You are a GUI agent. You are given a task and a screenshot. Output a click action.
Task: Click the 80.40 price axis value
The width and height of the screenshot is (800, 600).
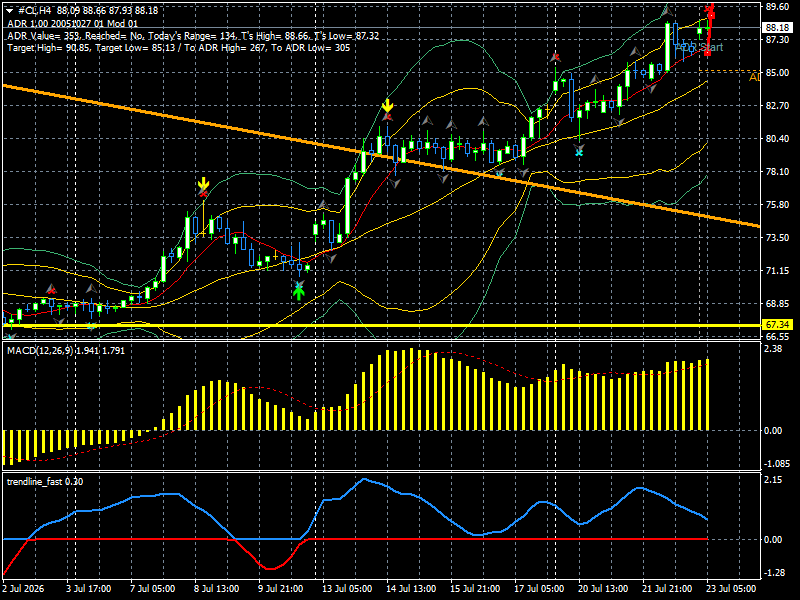point(777,138)
